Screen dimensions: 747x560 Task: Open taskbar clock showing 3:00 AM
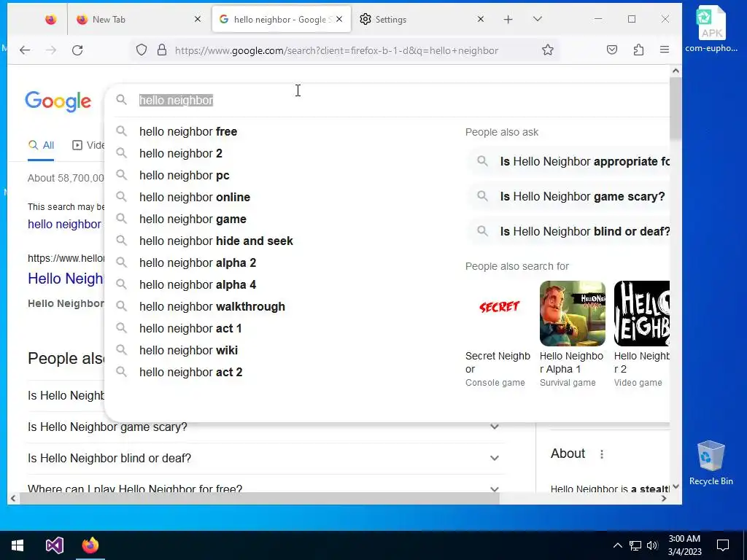point(684,545)
